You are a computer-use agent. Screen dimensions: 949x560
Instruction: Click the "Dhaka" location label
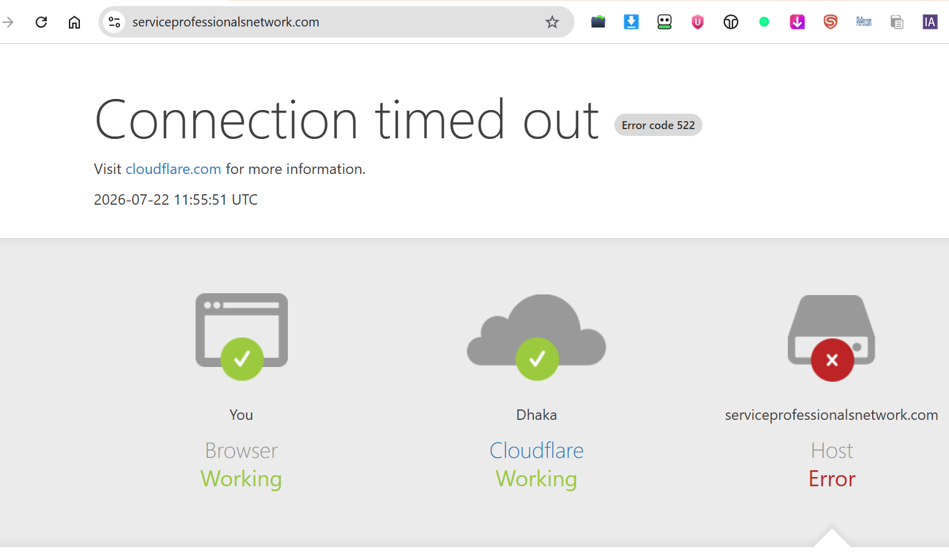536,415
